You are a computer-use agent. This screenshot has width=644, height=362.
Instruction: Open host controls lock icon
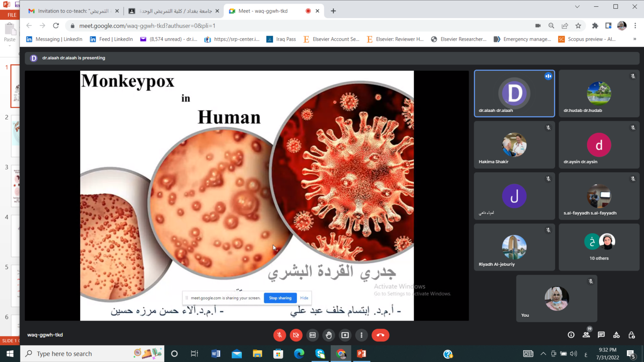click(x=631, y=335)
